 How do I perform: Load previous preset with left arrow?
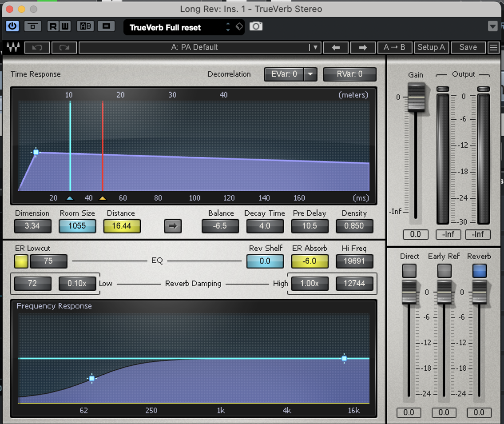click(x=336, y=47)
